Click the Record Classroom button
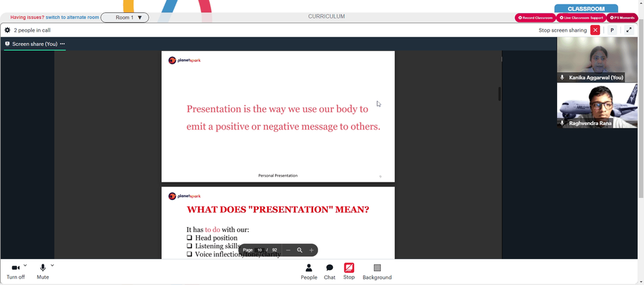 tap(535, 17)
